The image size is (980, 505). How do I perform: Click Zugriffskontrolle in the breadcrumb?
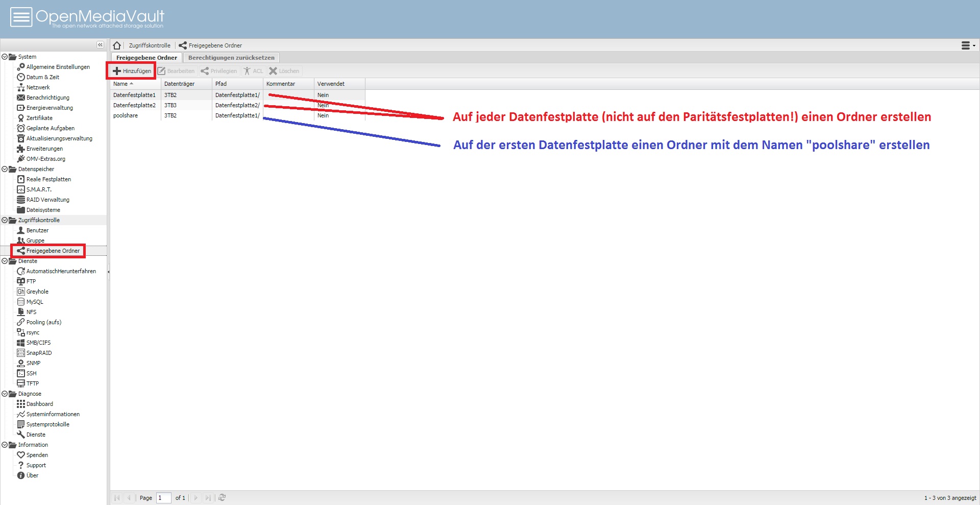coord(150,45)
